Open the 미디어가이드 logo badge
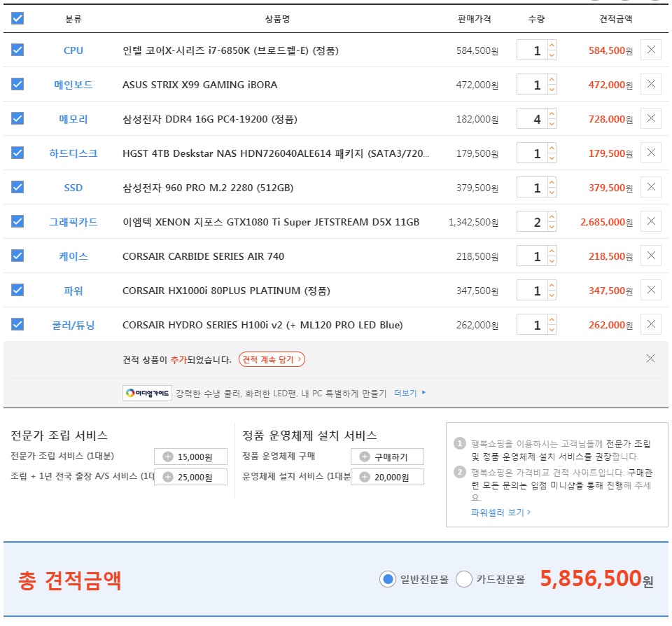Image resolution: width=672 pixels, height=626 pixels. tap(147, 394)
